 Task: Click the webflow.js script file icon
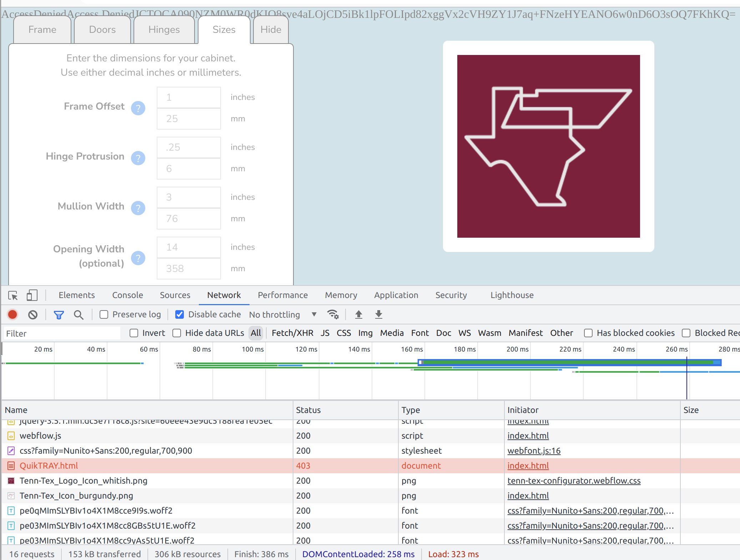pos(11,436)
